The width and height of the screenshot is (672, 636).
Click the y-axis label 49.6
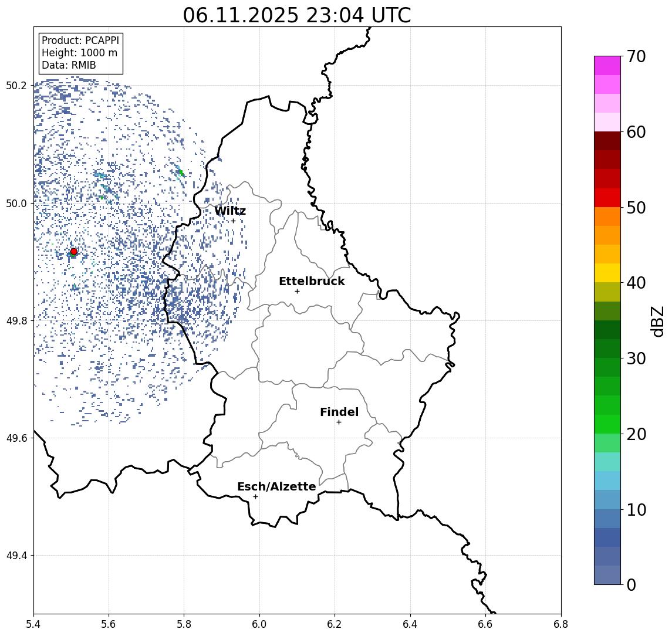point(16,438)
